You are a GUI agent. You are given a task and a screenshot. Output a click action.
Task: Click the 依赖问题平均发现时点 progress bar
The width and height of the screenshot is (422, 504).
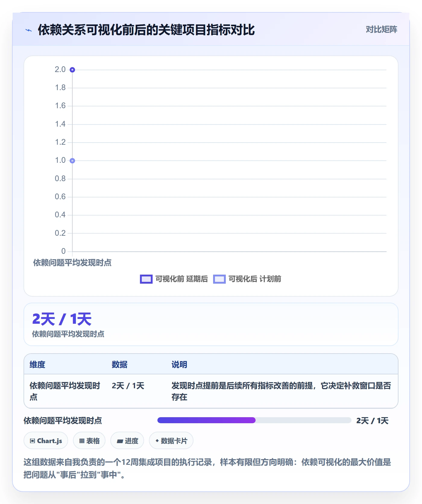[254, 420]
